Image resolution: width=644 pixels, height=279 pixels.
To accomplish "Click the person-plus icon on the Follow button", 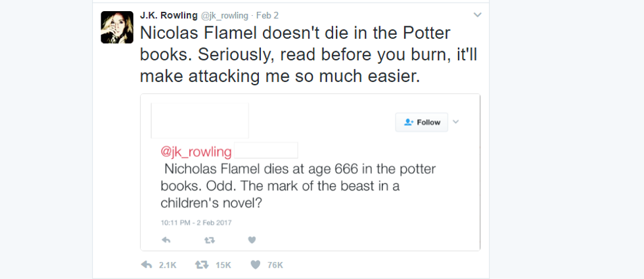I will (x=409, y=122).
